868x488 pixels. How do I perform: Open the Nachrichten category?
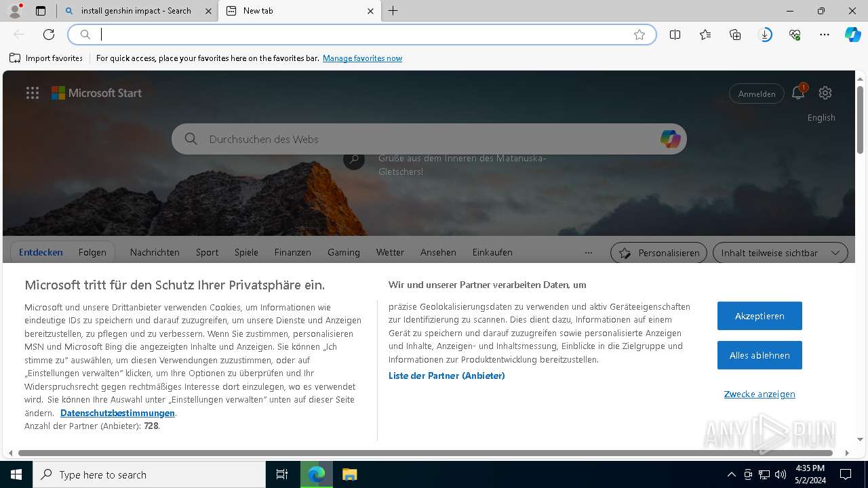[x=155, y=252]
